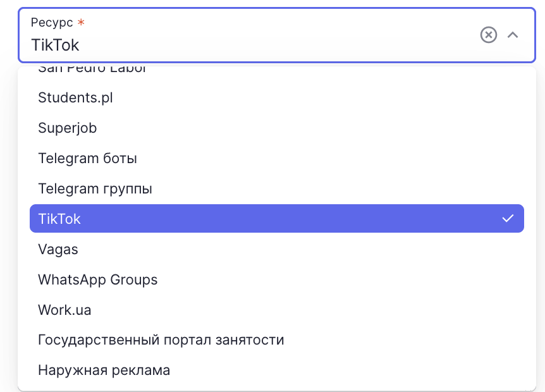
Task: Click the checkmark on the TikTok option
Action: pyautogui.click(x=508, y=219)
